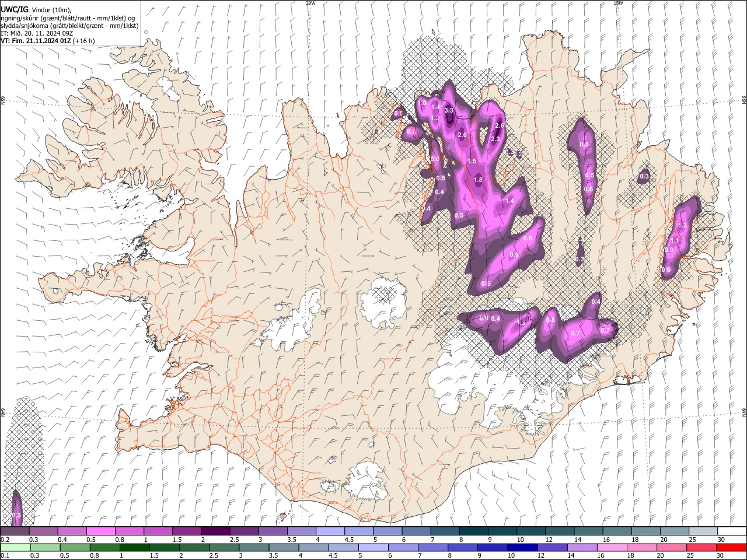747x560 pixels.
Task: Pick the dark green rain swatch between 1 and 1.5
Action: [135, 547]
